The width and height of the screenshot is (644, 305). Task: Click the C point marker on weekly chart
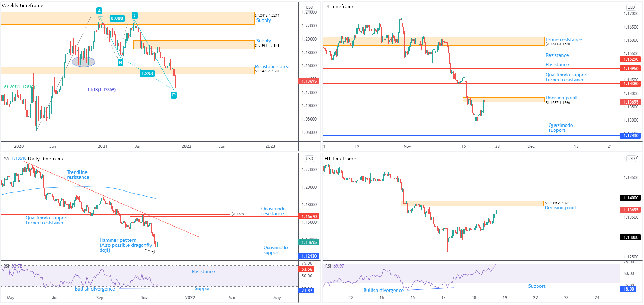(x=135, y=16)
